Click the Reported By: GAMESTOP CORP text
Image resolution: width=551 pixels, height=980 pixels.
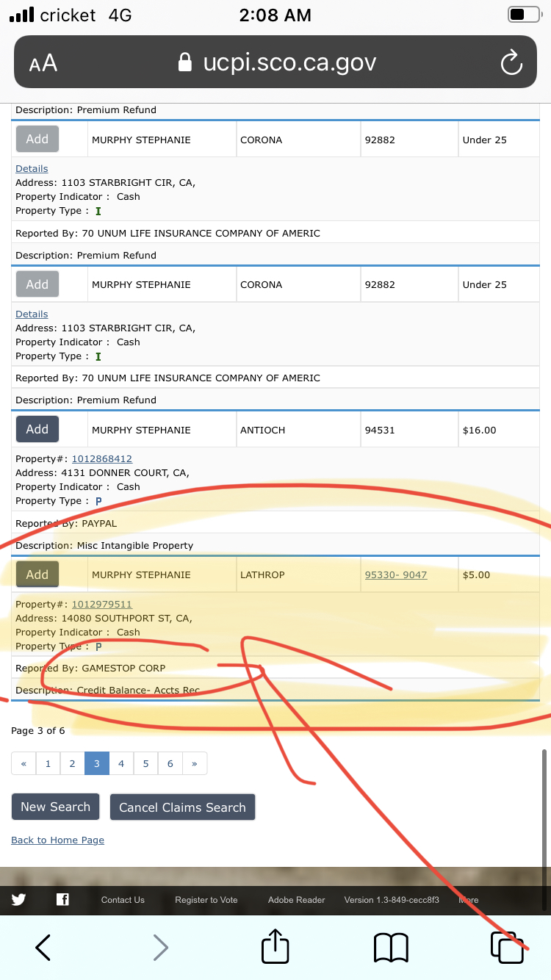pos(90,669)
